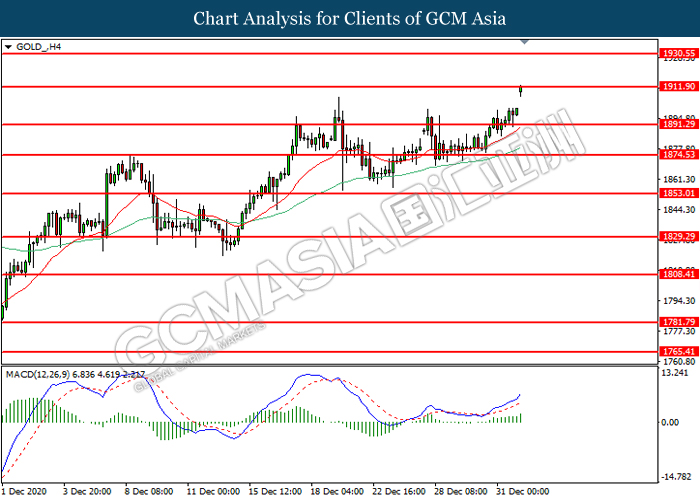Click the 28 Dec 08:00 date label
Image resolution: width=700 pixels, height=500 pixels.
click(461, 492)
